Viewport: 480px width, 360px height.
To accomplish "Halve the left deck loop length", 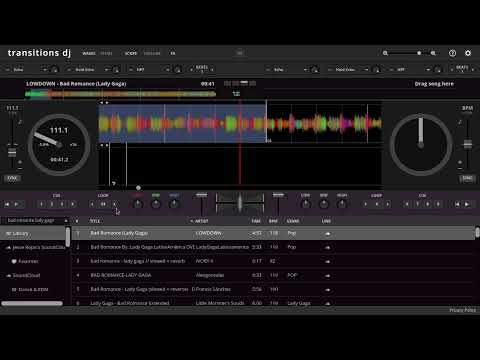I will [x=92, y=204].
